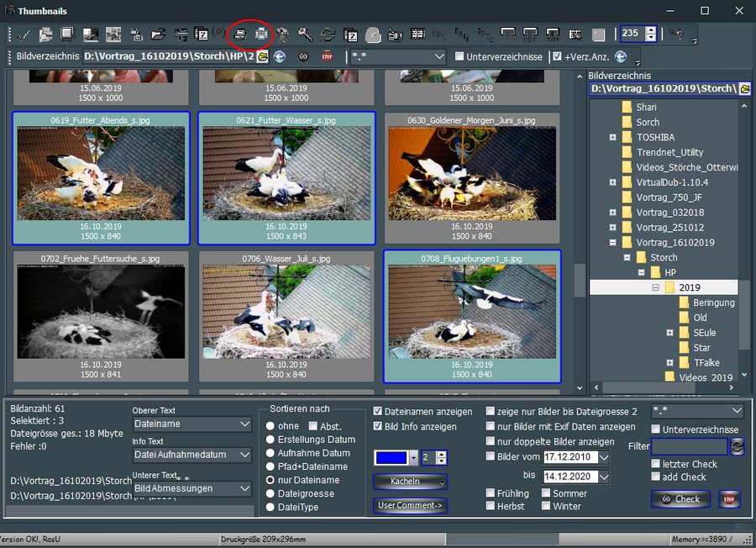This screenshot has width=756, height=548.
Task: Open the 'Oberer Text' Dateiname dropdown
Action: point(244,424)
